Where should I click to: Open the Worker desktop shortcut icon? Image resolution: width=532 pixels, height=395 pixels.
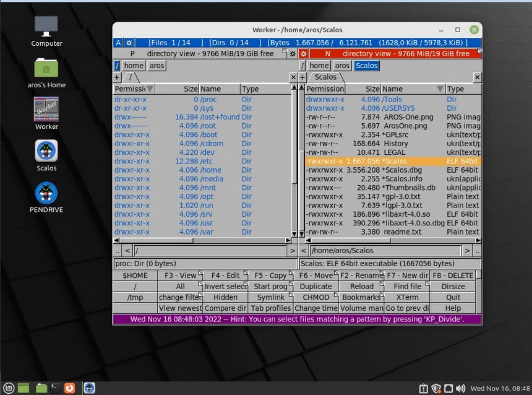(46, 110)
